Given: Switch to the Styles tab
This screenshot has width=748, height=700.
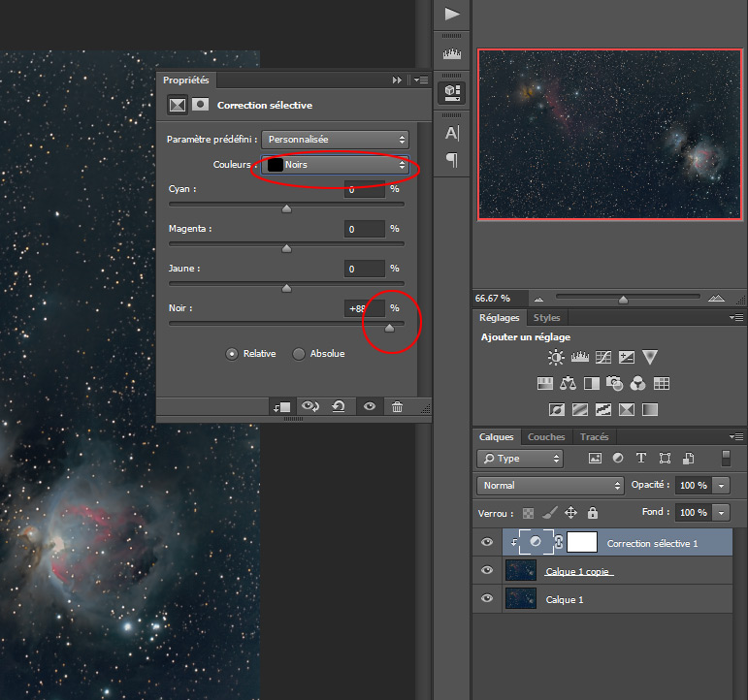Looking at the screenshot, I should (x=546, y=318).
